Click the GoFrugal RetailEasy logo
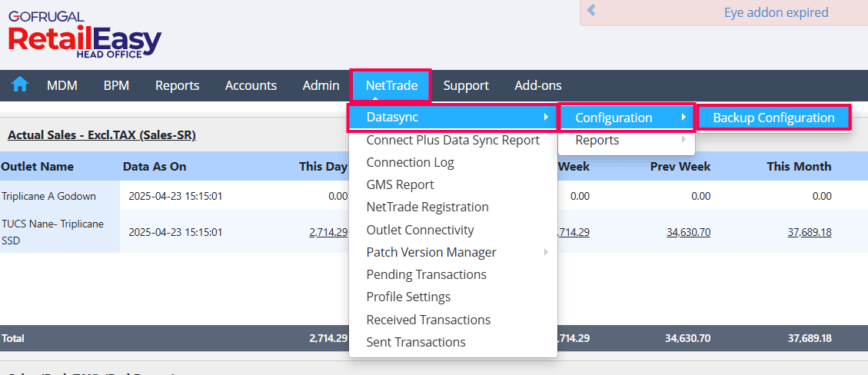 [x=85, y=35]
